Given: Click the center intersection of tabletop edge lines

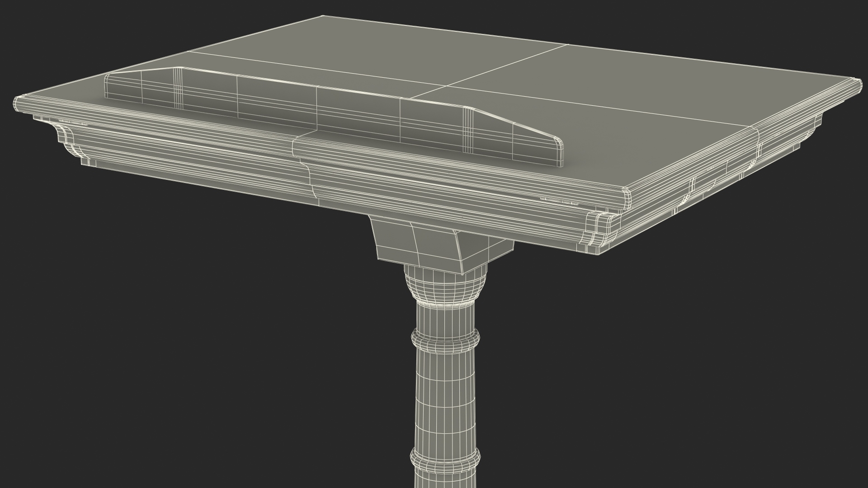Looking at the screenshot, I should (447, 85).
